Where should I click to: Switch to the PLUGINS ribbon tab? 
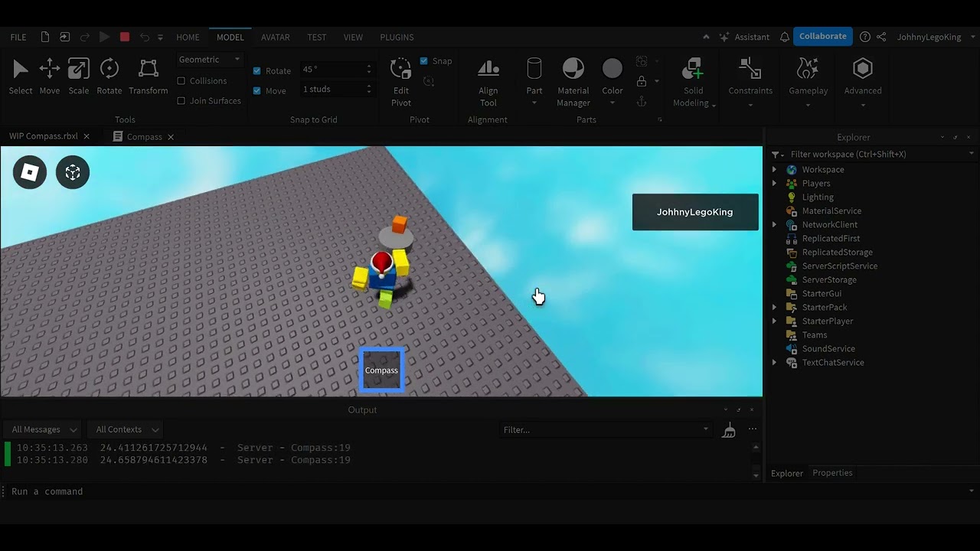[x=397, y=37]
